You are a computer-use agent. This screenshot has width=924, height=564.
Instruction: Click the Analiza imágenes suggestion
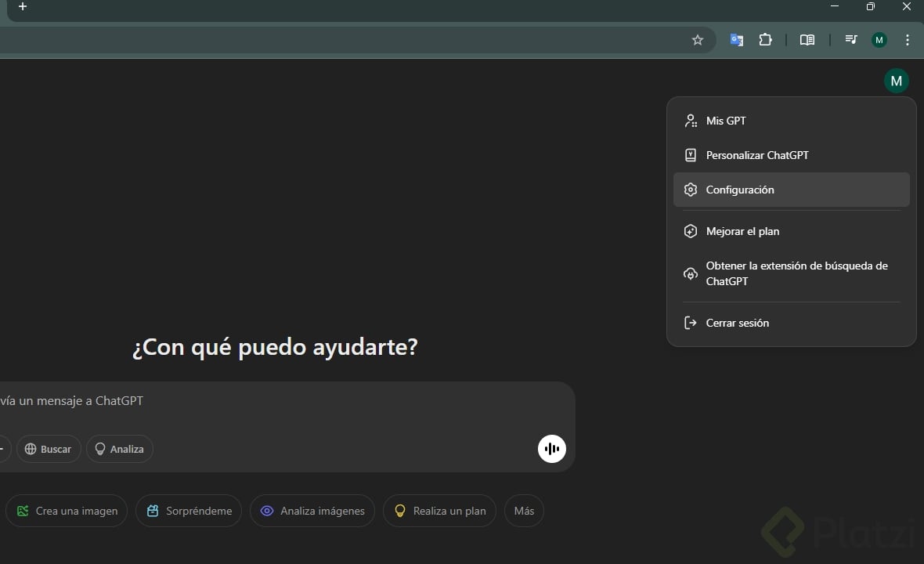[x=312, y=511]
